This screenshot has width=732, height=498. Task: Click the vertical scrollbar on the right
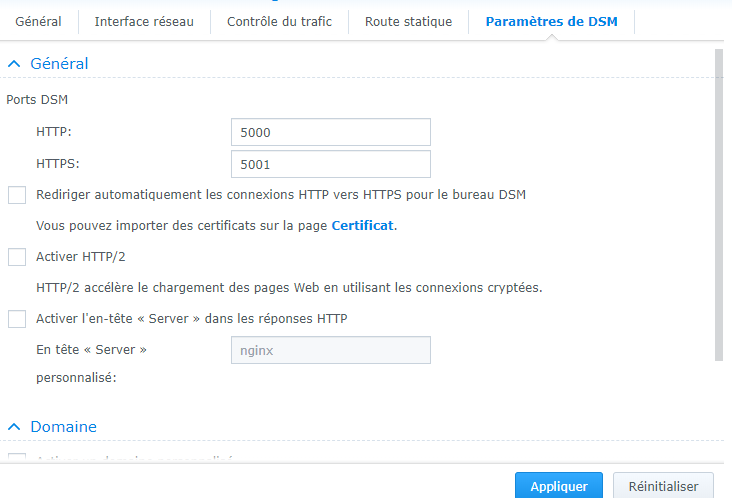coord(719,205)
